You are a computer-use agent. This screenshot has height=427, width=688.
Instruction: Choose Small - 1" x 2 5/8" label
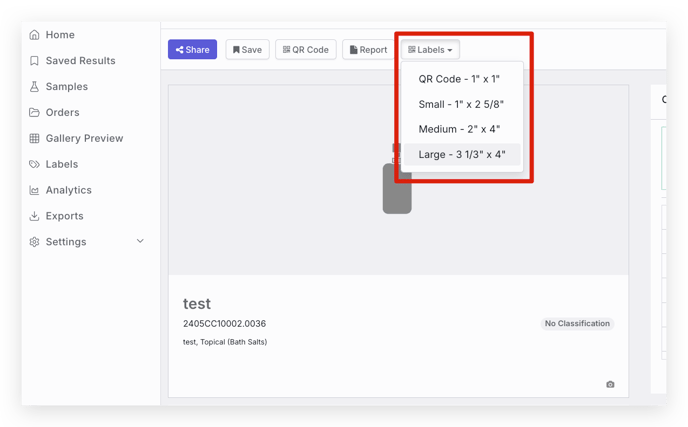tap(461, 104)
